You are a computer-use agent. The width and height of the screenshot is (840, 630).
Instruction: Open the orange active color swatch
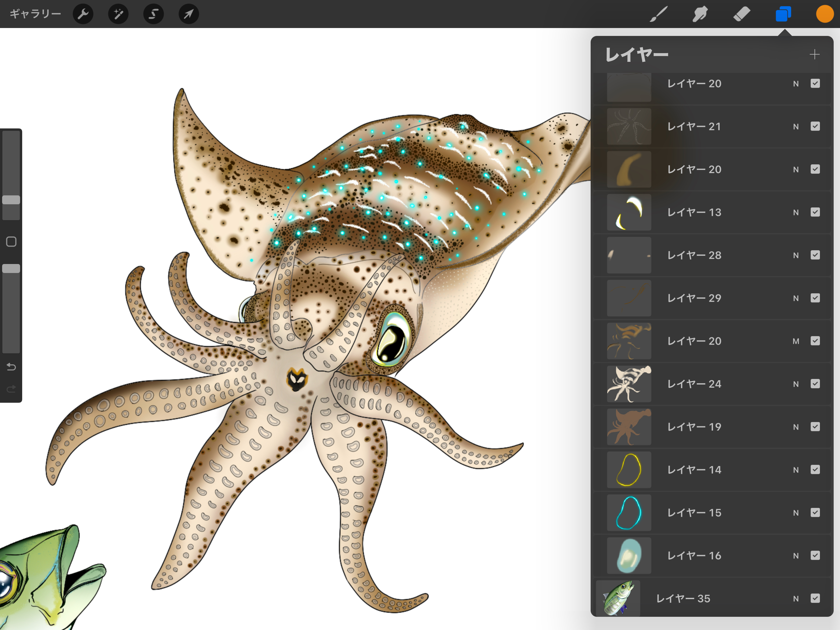(824, 14)
